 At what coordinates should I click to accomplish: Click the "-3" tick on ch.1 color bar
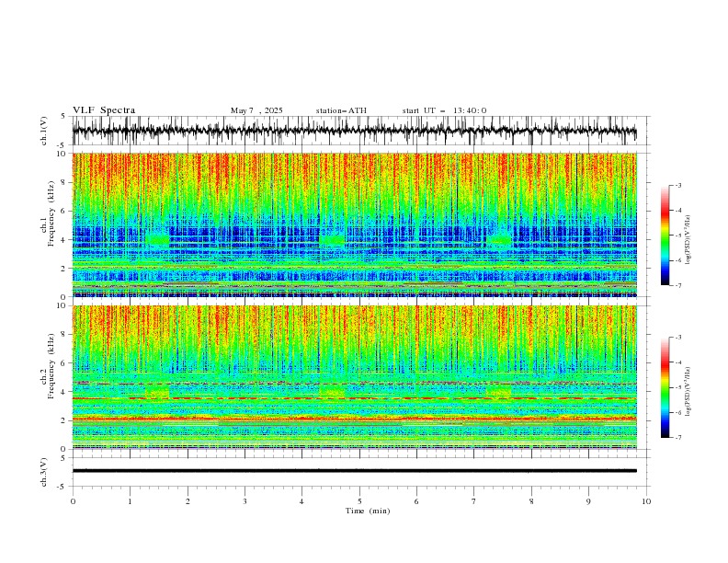(678, 185)
